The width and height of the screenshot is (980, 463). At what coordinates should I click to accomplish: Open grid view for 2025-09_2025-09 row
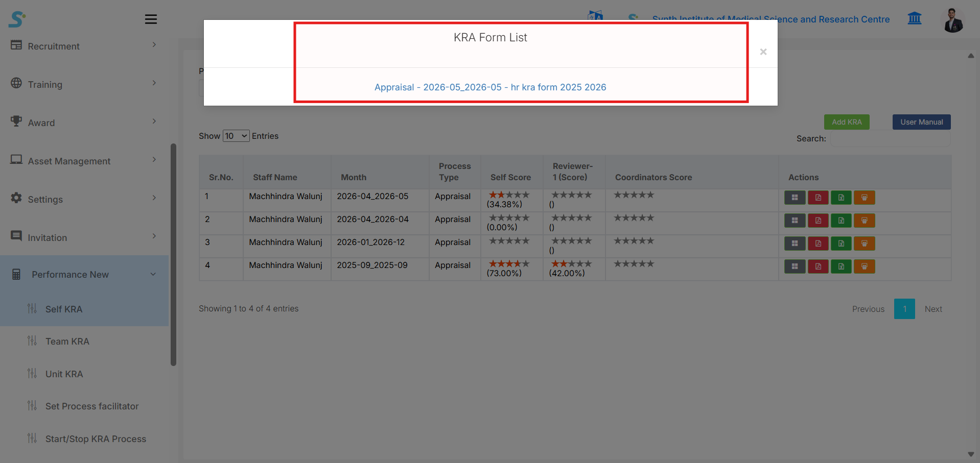pos(795,266)
